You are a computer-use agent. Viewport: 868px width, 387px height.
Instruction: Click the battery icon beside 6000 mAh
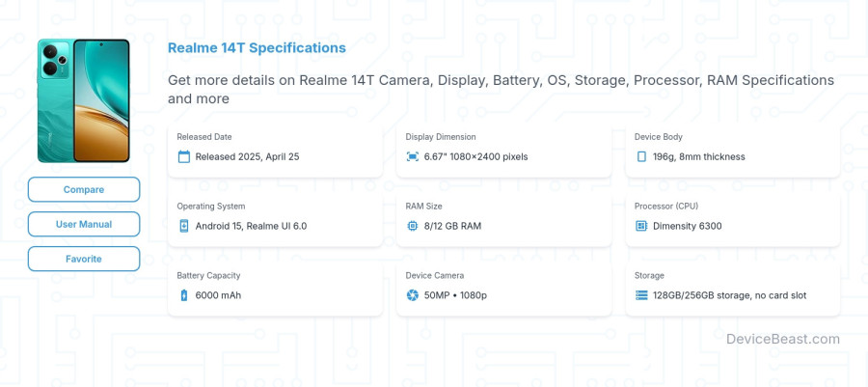(184, 295)
